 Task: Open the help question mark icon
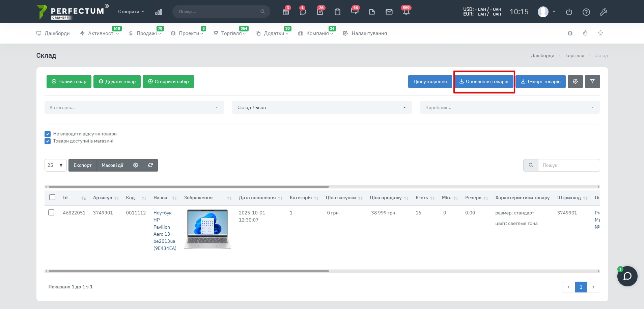[586, 12]
